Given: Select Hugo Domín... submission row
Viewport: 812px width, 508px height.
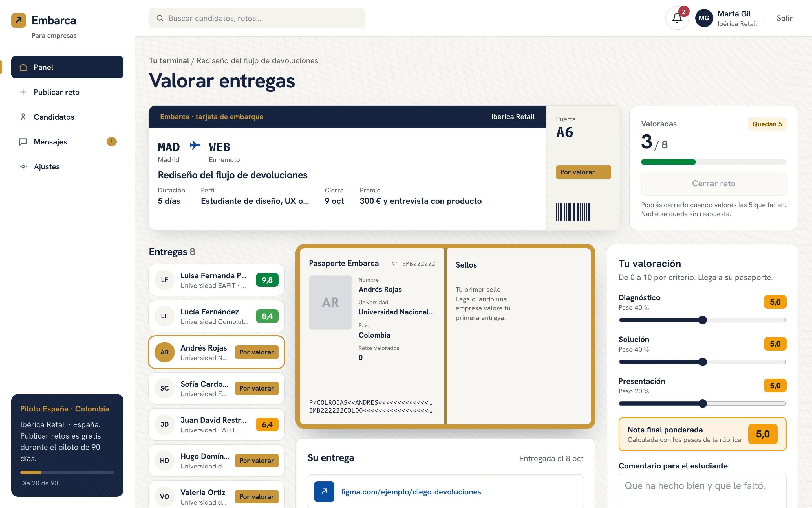Looking at the screenshot, I should point(217,460).
